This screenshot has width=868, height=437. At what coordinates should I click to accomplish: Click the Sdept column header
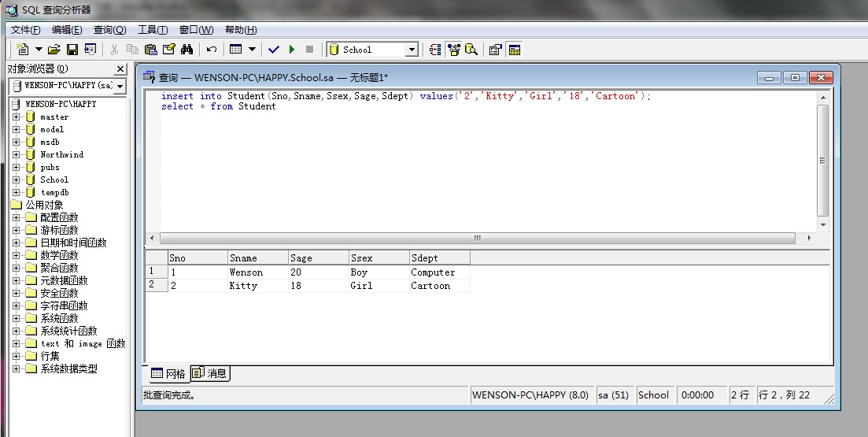[440, 257]
